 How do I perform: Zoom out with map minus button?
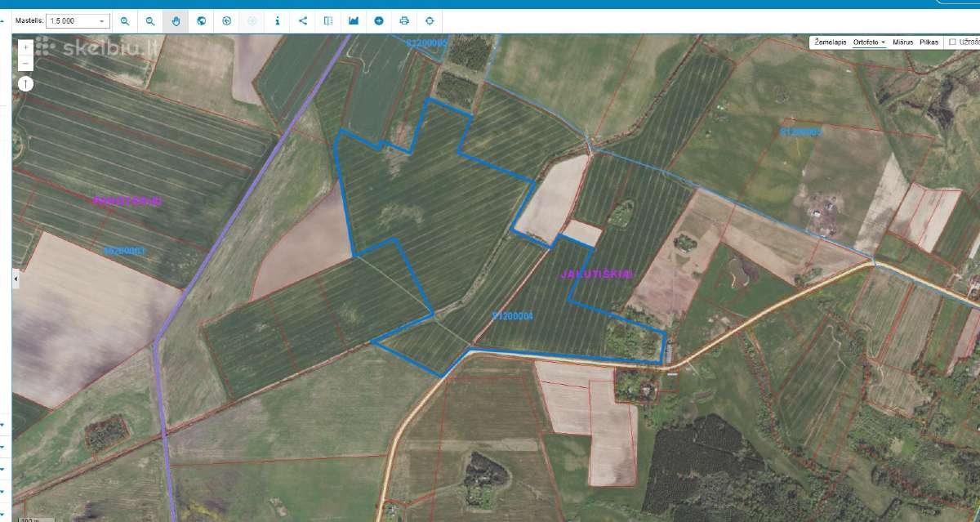pos(25,63)
